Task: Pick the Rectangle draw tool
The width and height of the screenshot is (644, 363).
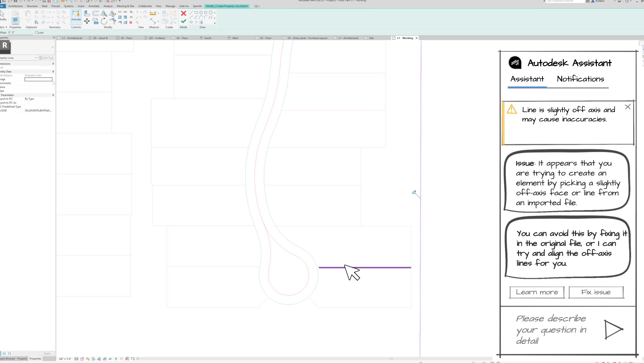Action: pyautogui.click(x=196, y=13)
